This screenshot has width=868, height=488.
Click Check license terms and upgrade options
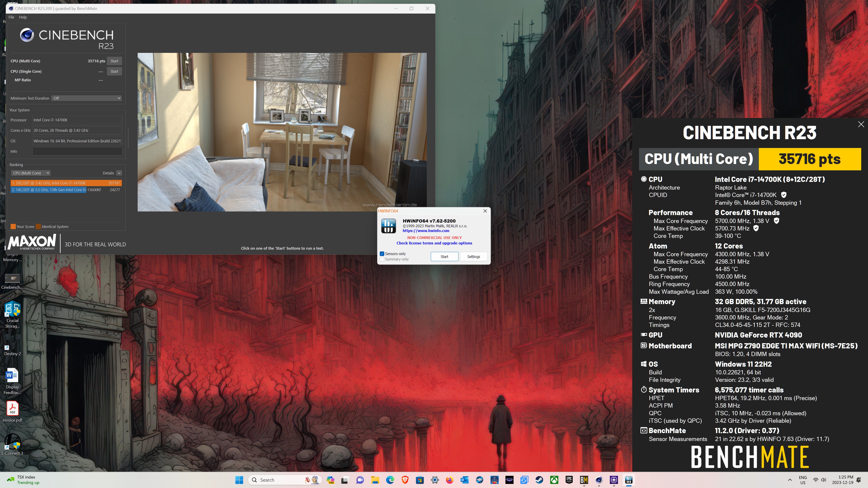click(x=434, y=243)
